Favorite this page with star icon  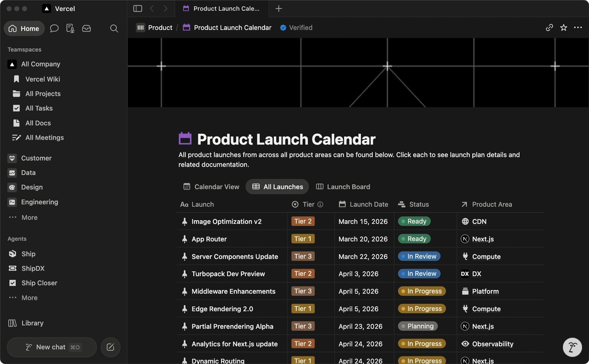564,27
